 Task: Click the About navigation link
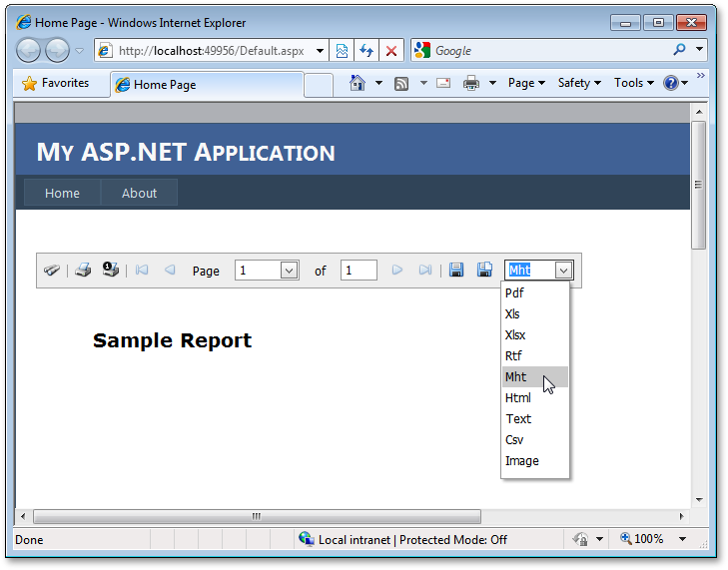click(139, 193)
